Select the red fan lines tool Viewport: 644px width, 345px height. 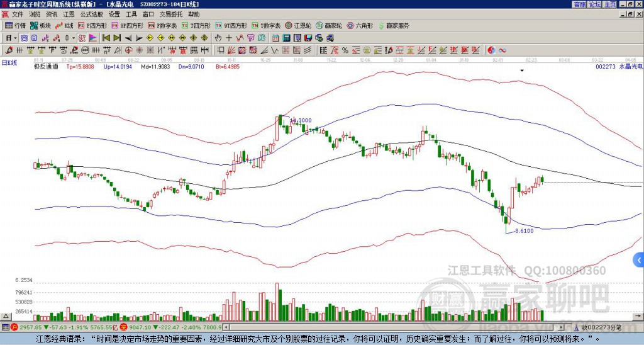pyautogui.click(x=231, y=50)
